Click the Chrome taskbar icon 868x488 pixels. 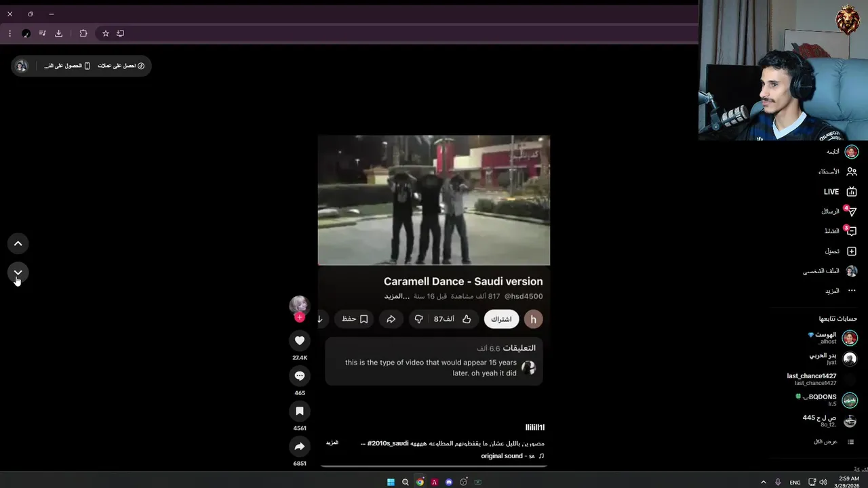420,482
